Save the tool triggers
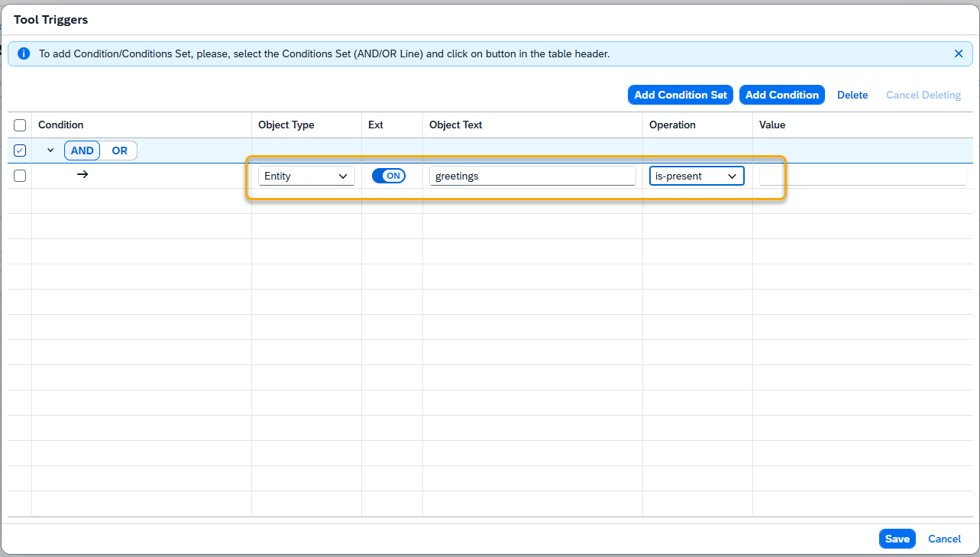Screen dimensions: 980x557 click(897, 539)
